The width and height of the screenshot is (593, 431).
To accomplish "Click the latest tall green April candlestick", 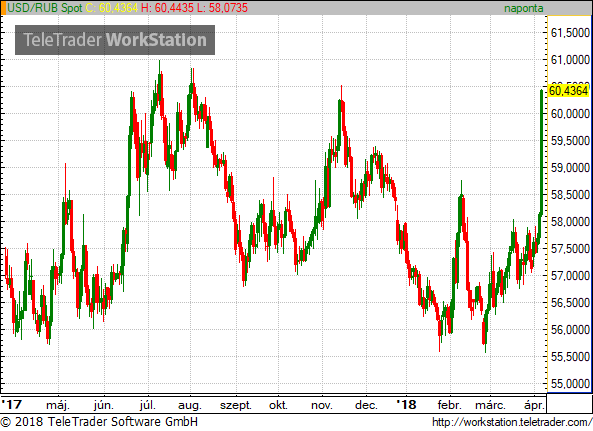I will click(x=542, y=152).
